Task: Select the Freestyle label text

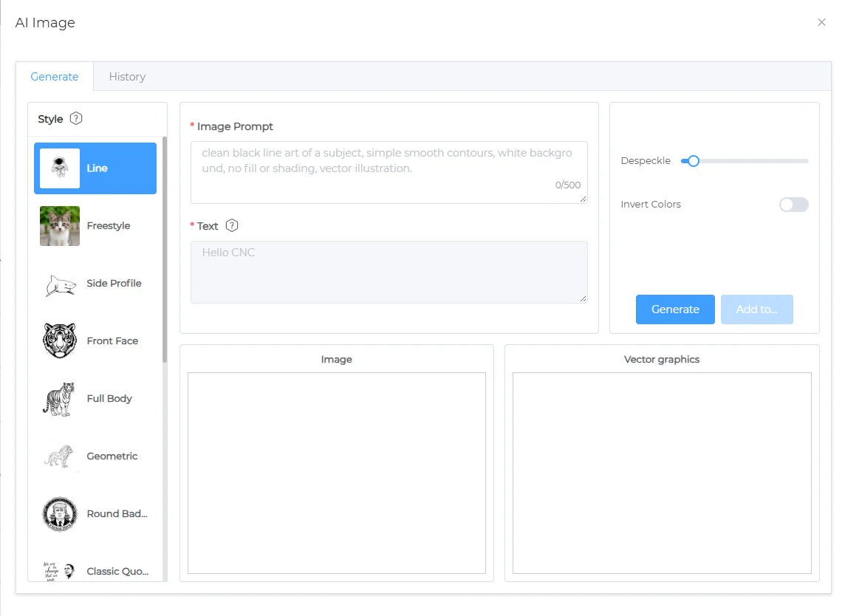Action: click(109, 226)
